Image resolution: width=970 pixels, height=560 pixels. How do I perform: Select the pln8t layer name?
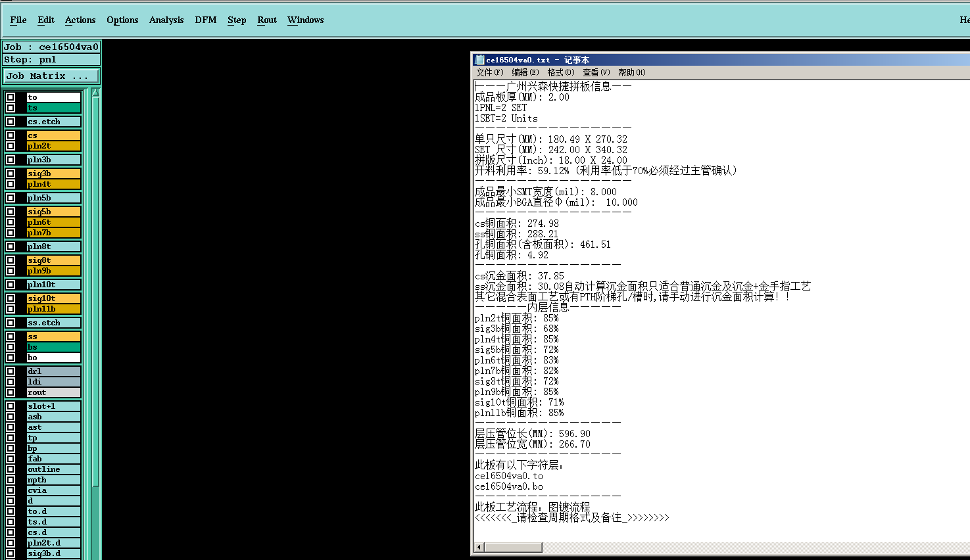click(53, 246)
